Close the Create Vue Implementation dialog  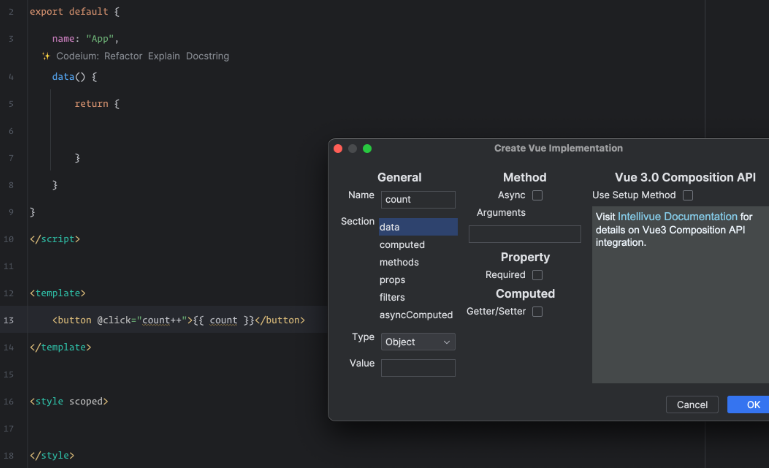(x=338, y=149)
